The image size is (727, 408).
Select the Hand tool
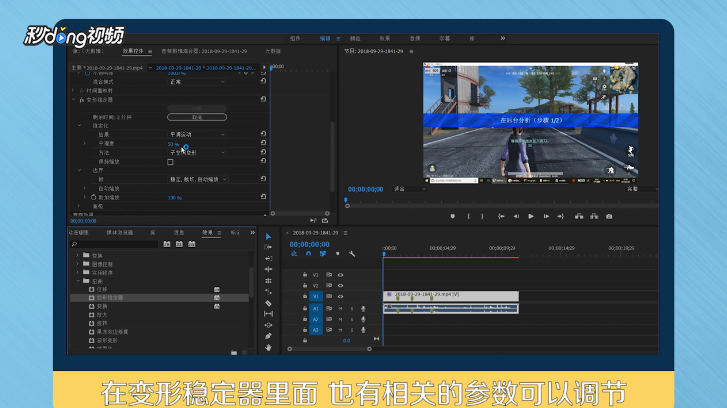click(x=268, y=347)
